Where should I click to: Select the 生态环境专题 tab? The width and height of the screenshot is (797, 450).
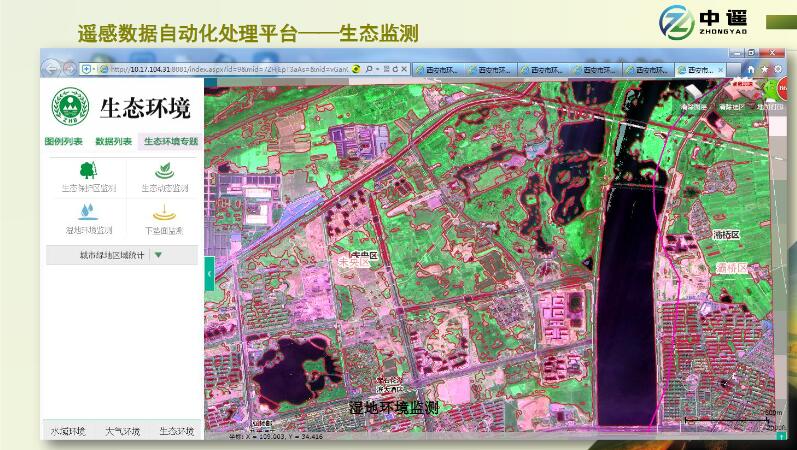tap(170, 141)
